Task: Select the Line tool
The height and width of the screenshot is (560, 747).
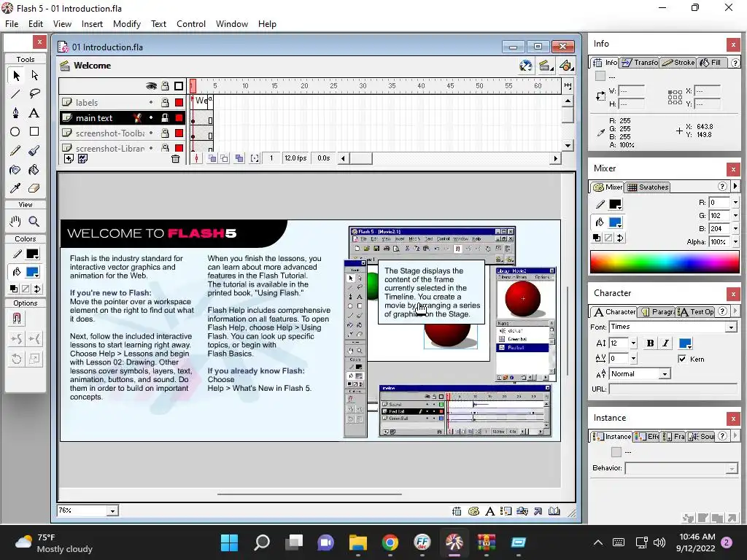Action: point(16,94)
